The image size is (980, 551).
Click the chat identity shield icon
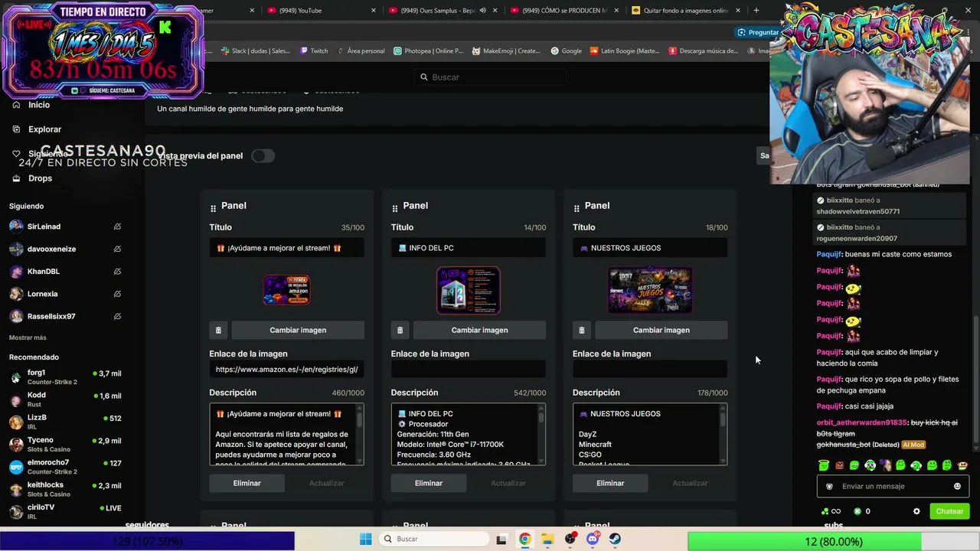coord(829,486)
